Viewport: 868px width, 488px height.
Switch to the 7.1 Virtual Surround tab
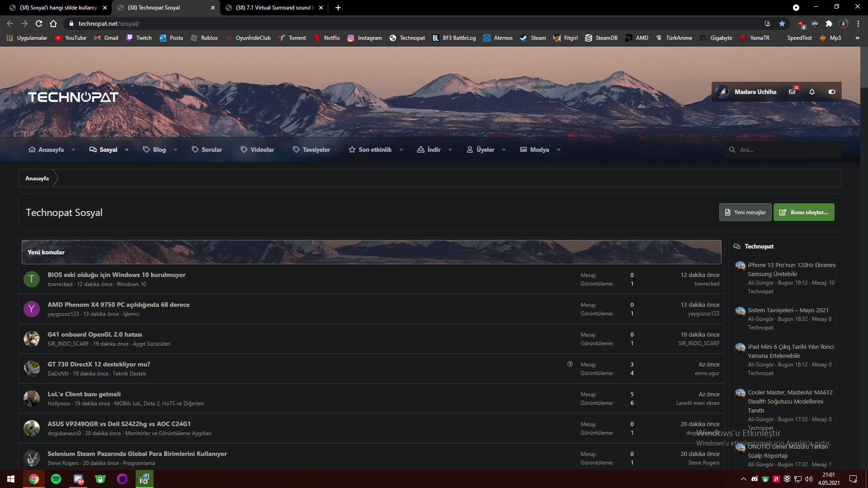click(273, 8)
